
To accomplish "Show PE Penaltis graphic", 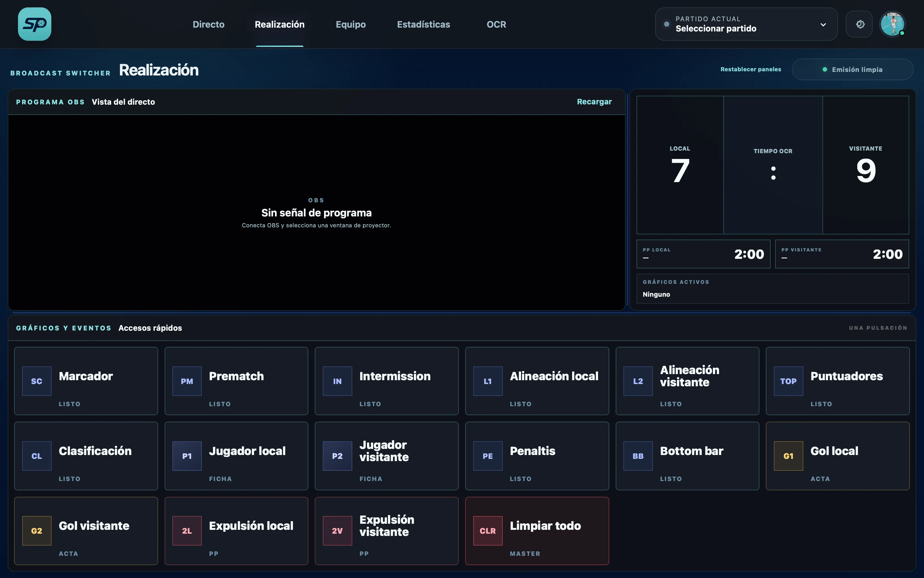I will pyautogui.click(x=537, y=456).
